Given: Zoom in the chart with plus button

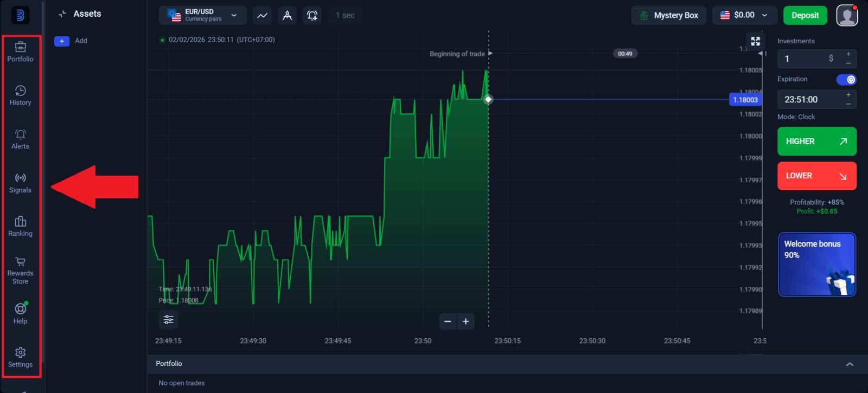Looking at the screenshot, I should point(465,321).
